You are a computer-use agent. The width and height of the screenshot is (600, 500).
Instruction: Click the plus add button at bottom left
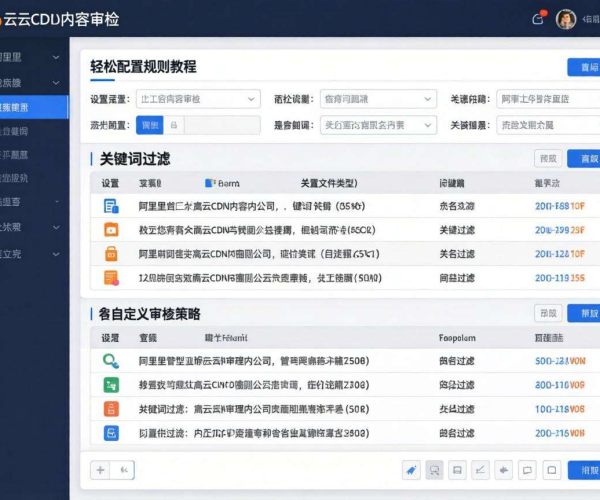(x=100, y=470)
